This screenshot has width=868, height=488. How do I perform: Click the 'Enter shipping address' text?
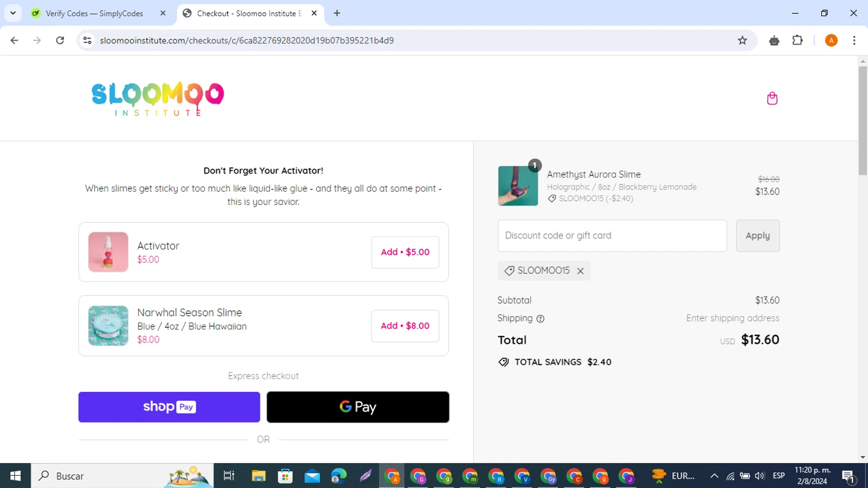point(733,318)
